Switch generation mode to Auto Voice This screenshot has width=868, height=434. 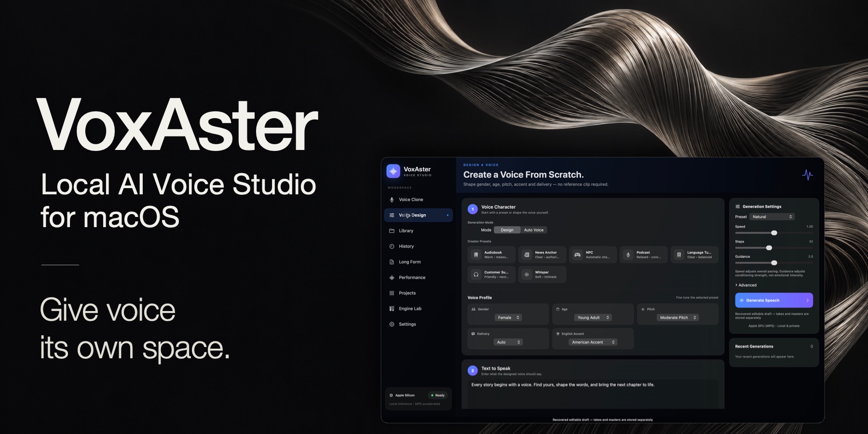tap(534, 230)
